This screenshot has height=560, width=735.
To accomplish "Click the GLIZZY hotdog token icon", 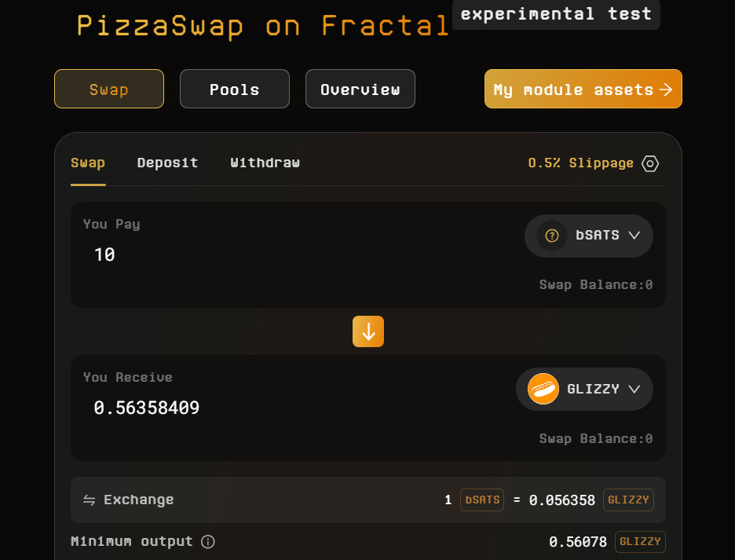I will 543,389.
